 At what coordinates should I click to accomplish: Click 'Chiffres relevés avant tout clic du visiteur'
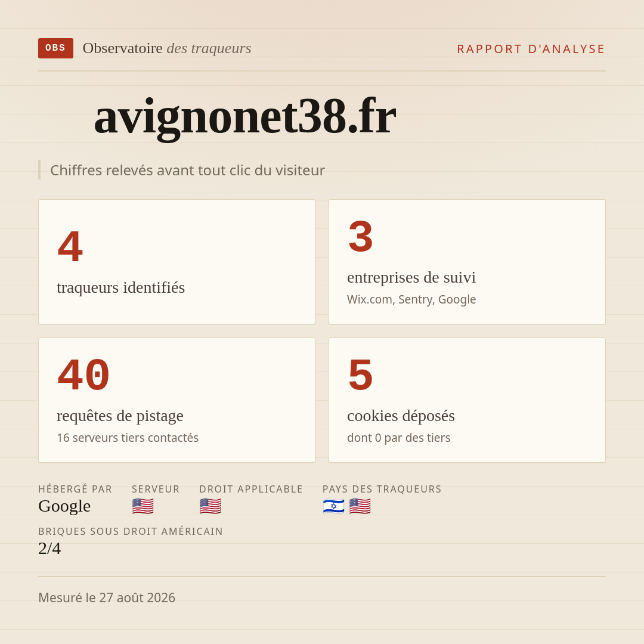(x=187, y=170)
